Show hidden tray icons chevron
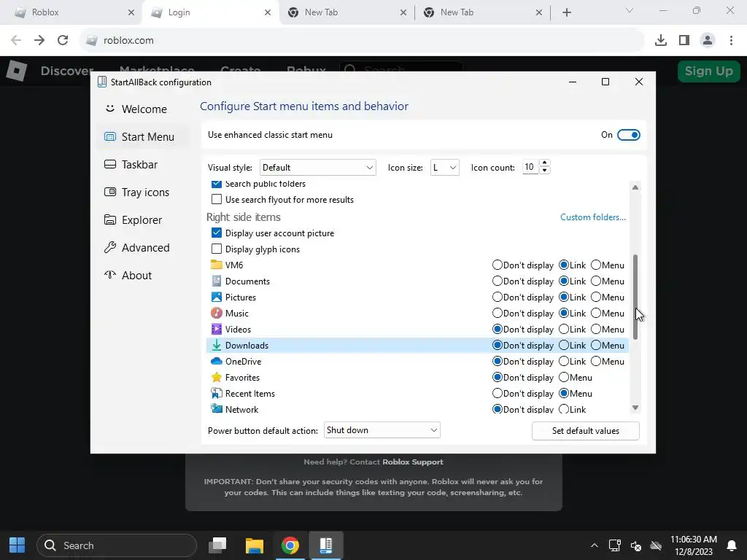The height and width of the screenshot is (560, 747). pos(594,545)
